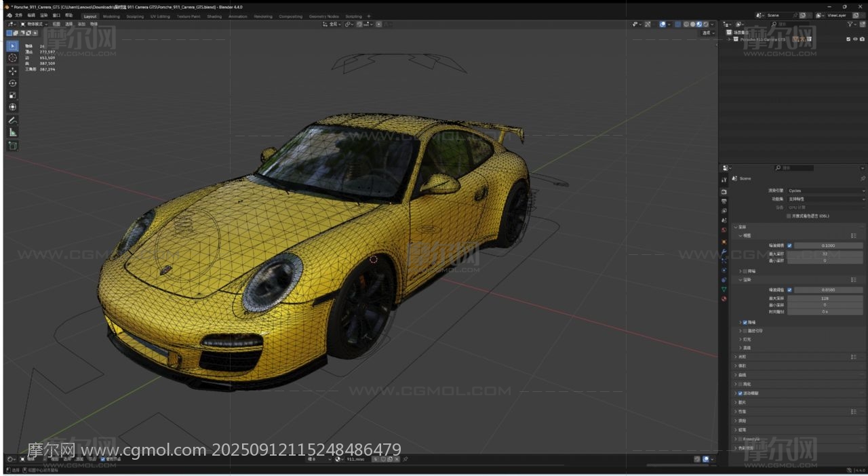Hide Porsche 911 Carrera GTS collection in viewport
The height and width of the screenshot is (476, 868).
[855, 39]
